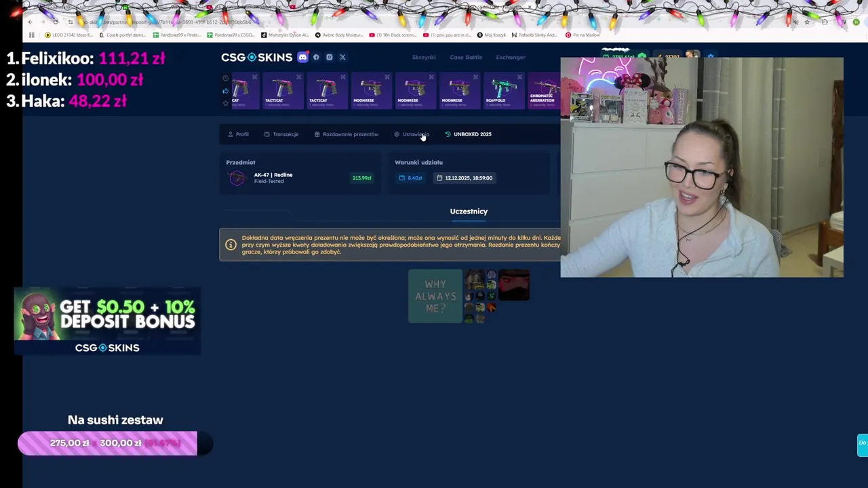Select the Uczestnicy tab heading
The image size is (868, 488).
(x=469, y=211)
